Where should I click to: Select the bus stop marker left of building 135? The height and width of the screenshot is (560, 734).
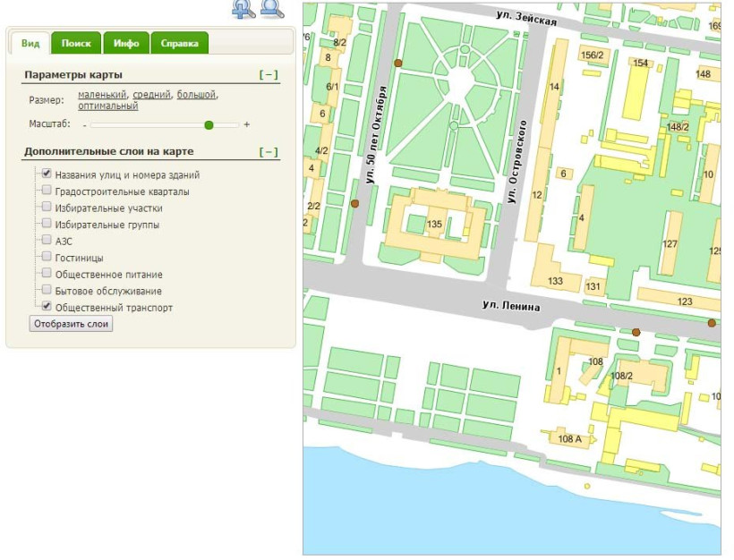click(x=355, y=204)
